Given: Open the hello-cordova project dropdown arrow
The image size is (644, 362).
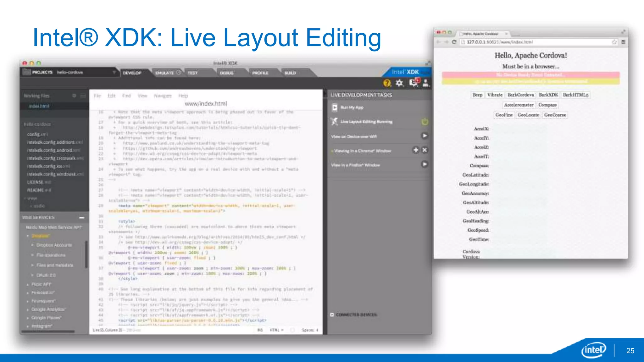Looking at the screenshot, I should 114,72.
